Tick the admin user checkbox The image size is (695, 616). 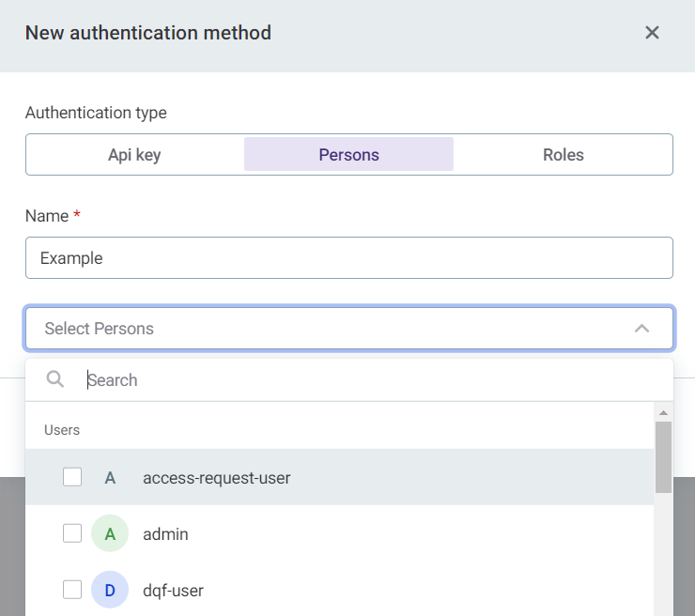72,533
